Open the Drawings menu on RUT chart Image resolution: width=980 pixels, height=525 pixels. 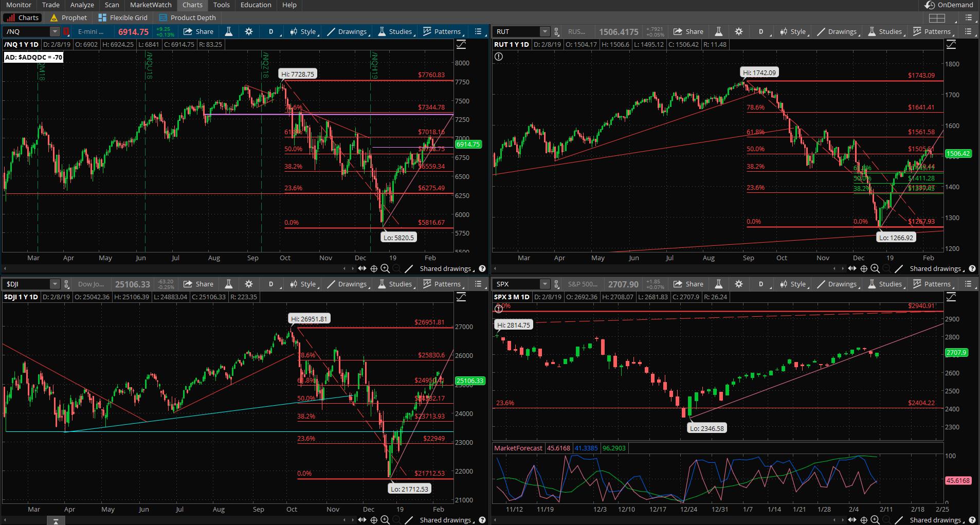[838, 31]
